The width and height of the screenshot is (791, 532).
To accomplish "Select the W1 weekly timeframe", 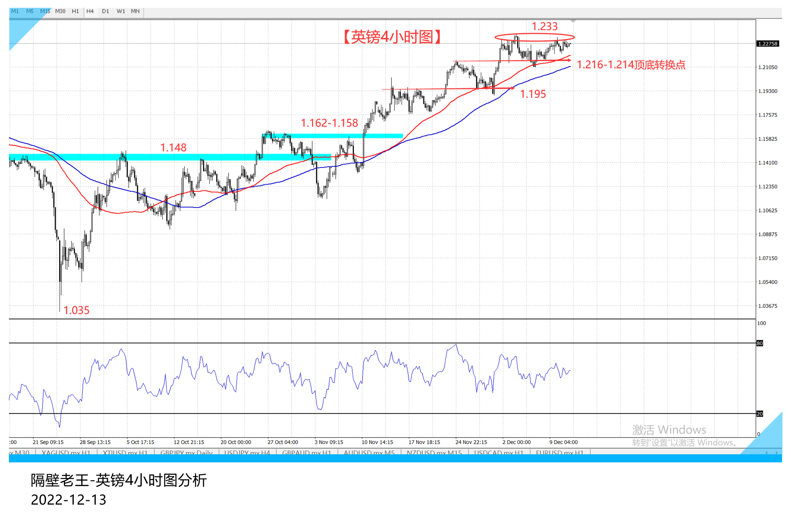I will [121, 11].
